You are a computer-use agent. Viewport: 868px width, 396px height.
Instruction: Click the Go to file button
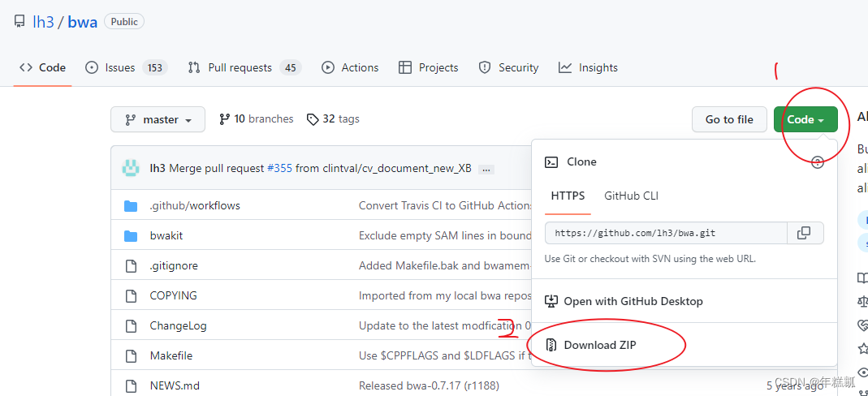729,119
